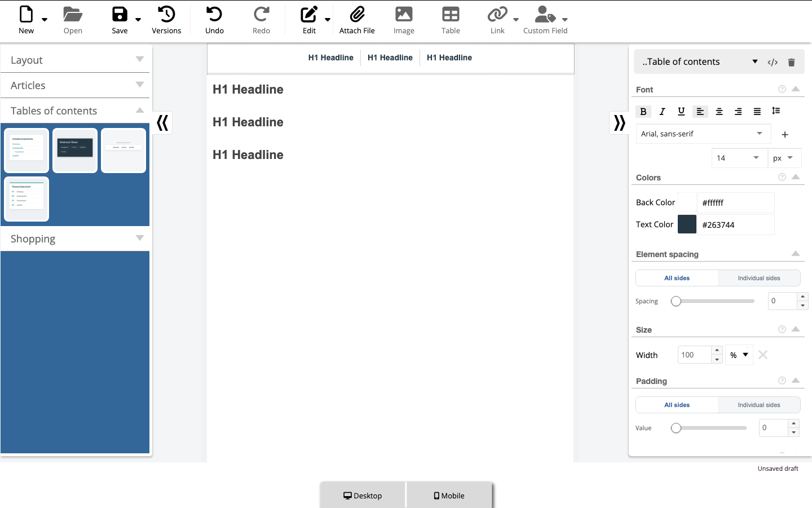The height and width of the screenshot is (508, 812).
Task: Expand the Articles section
Action: click(76, 85)
